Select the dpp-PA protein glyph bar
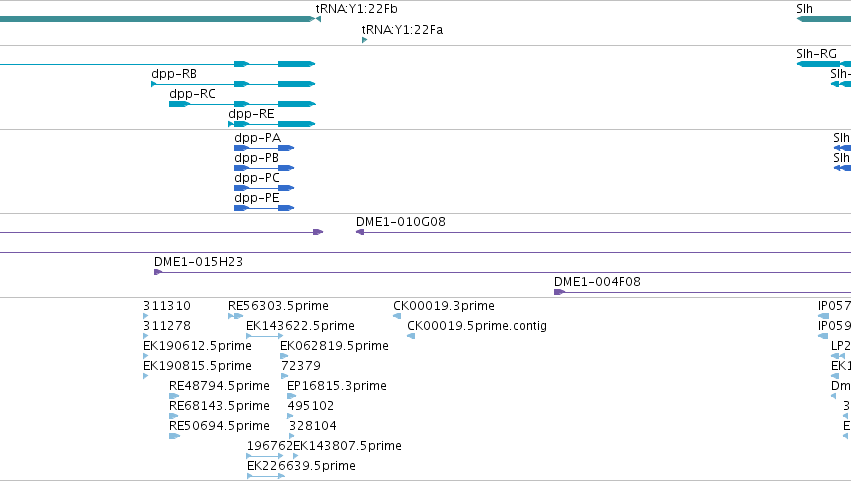Screen dimensions: 851x481 point(264,148)
